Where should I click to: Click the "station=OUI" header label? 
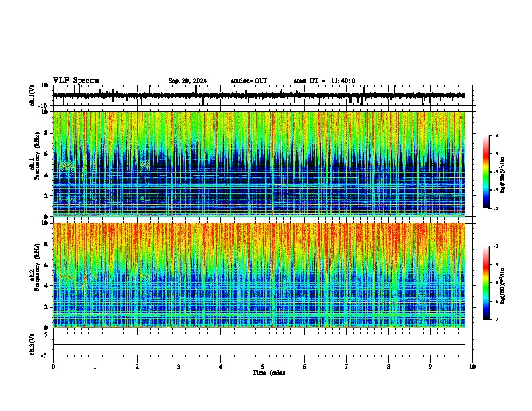(249, 81)
